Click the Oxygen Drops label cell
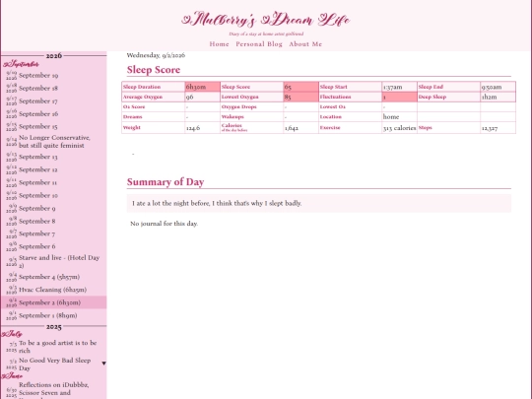 coord(252,106)
